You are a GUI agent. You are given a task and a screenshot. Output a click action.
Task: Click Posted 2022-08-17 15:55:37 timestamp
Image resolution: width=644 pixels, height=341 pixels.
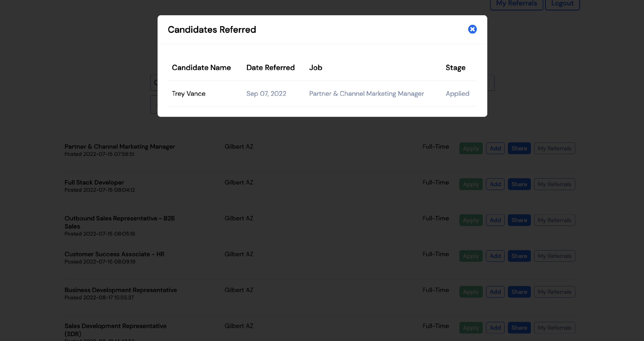pyautogui.click(x=99, y=297)
